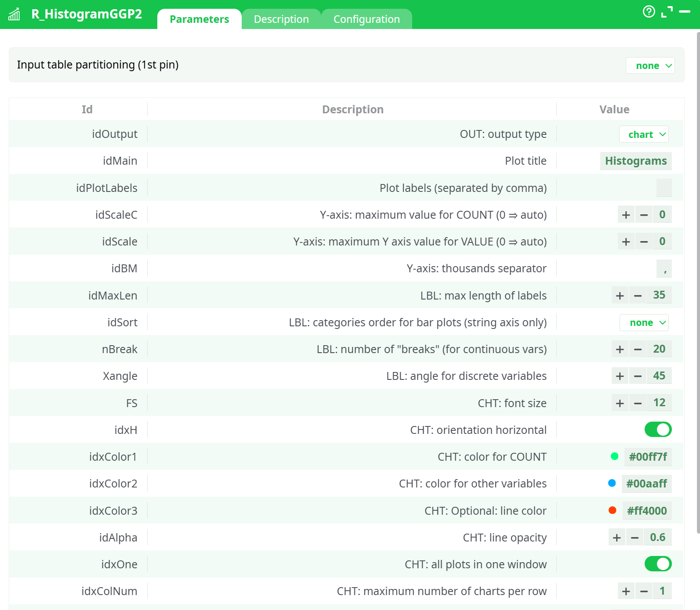Click the idAlpha value field showing 0.6

[658, 537]
